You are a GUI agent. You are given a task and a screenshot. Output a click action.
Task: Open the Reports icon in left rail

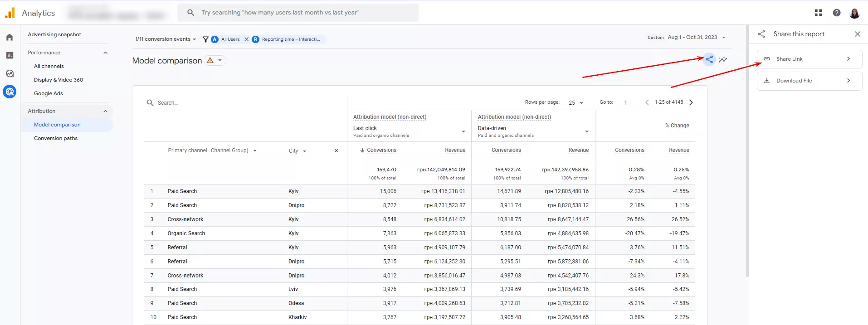[10, 55]
